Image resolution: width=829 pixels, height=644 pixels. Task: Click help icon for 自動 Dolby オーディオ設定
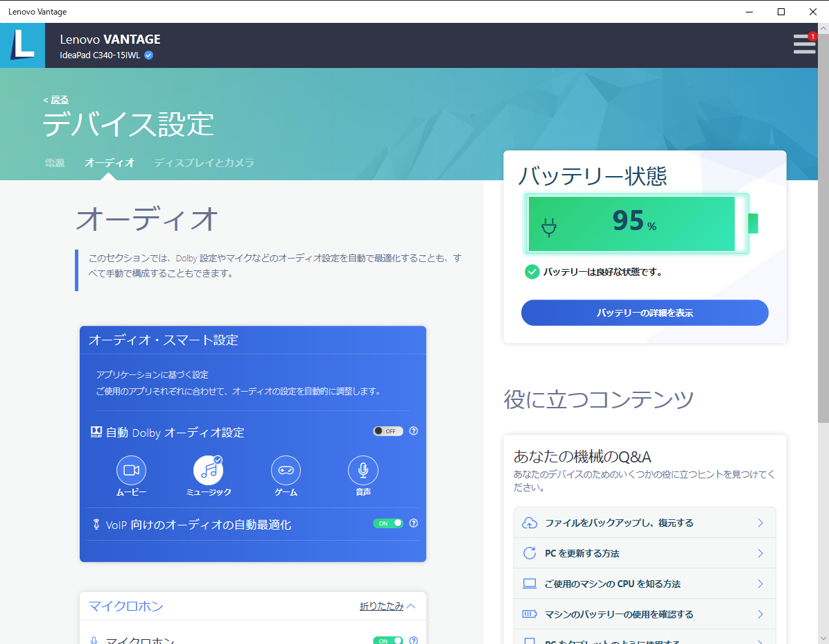(414, 431)
